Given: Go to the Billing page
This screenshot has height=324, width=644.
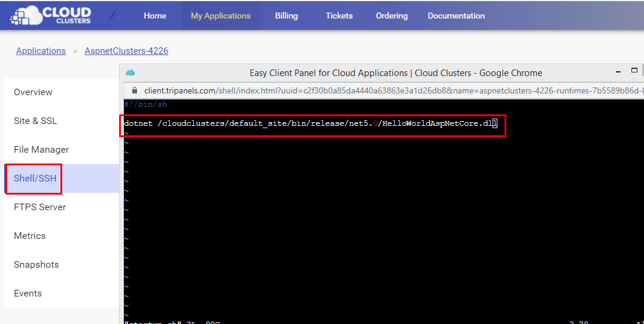Looking at the screenshot, I should 286,16.
